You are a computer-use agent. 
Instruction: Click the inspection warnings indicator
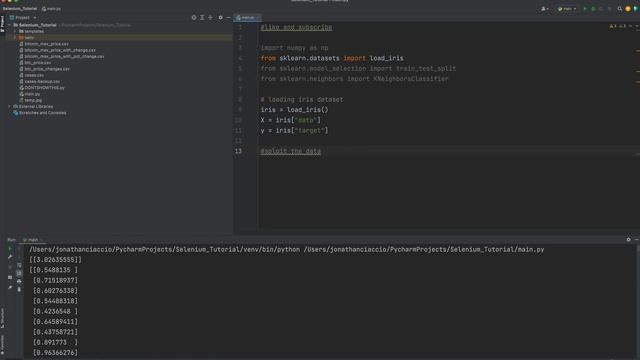[x=618, y=26]
